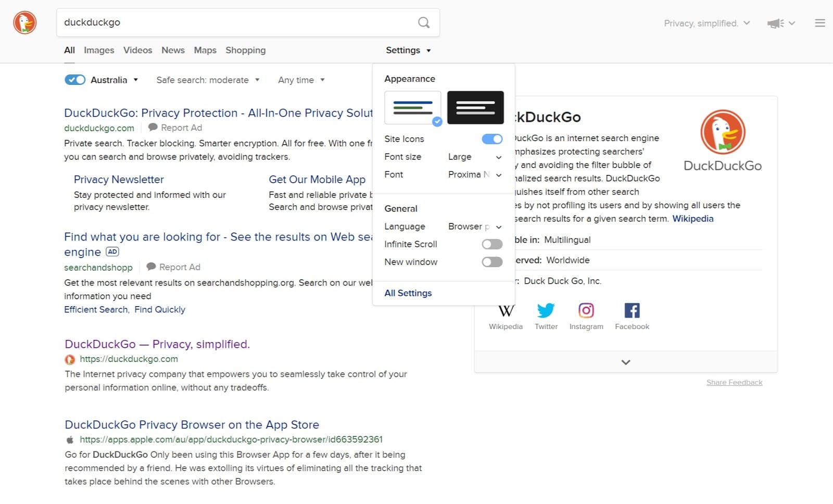Enable Infinite Scroll
This screenshot has height=504, width=833.
491,244
